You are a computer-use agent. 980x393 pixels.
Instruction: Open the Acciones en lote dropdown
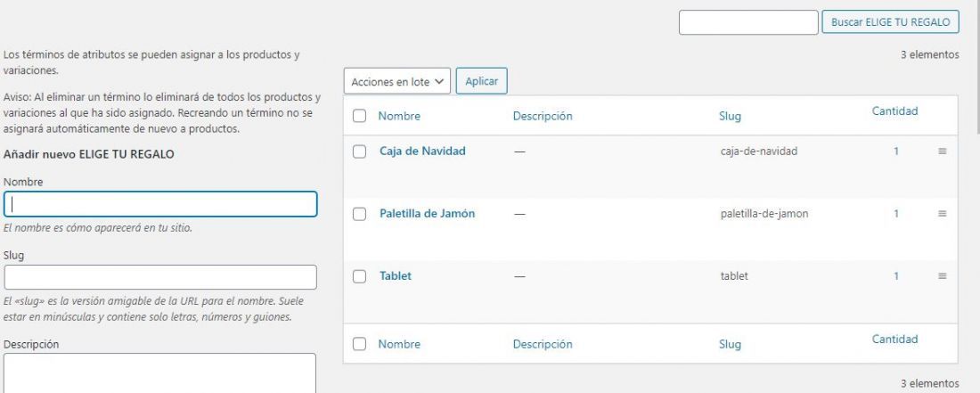tap(396, 81)
